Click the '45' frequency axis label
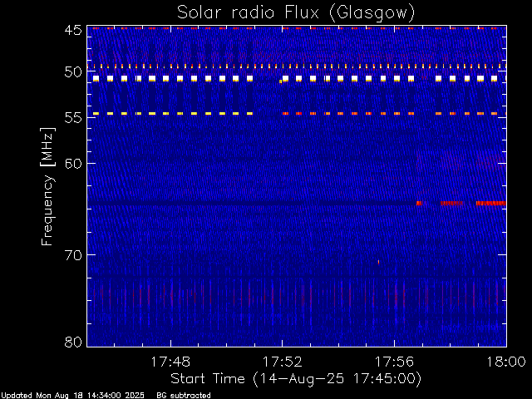Image resolution: width=532 pixels, height=399 pixels. coord(73,30)
